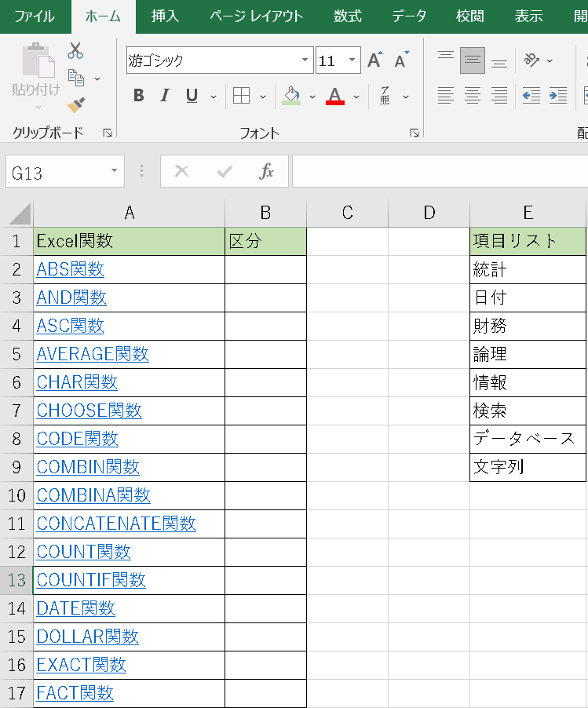
Task: Select column B header
Action: click(x=265, y=213)
